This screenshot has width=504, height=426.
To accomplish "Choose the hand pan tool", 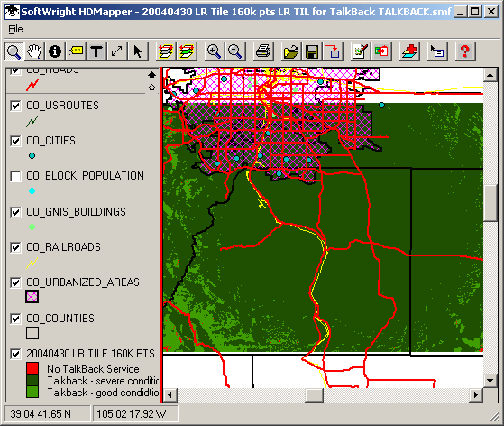I will pyautogui.click(x=34, y=51).
